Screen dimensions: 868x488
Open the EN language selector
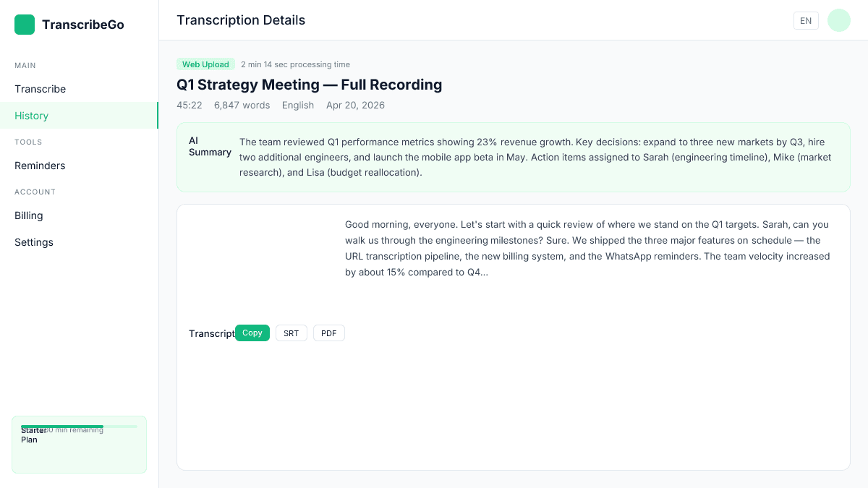806,20
